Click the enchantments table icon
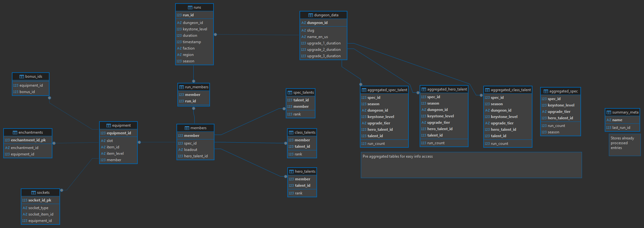The height and width of the screenshot is (228, 644). [15, 132]
